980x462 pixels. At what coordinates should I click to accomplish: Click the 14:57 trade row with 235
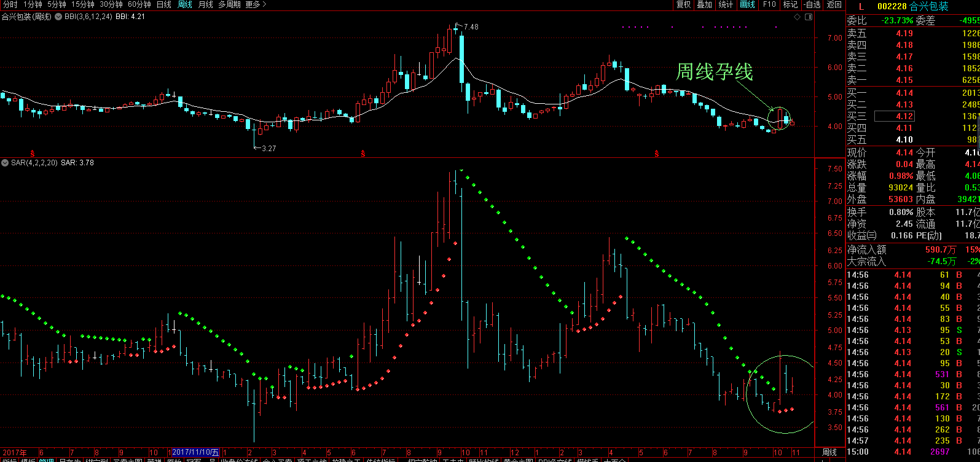coord(913,440)
